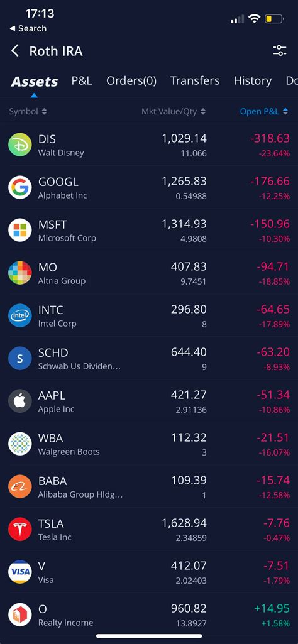The height and width of the screenshot is (644, 298).
Task: Open the Realty Income position row
Action: 149,614
